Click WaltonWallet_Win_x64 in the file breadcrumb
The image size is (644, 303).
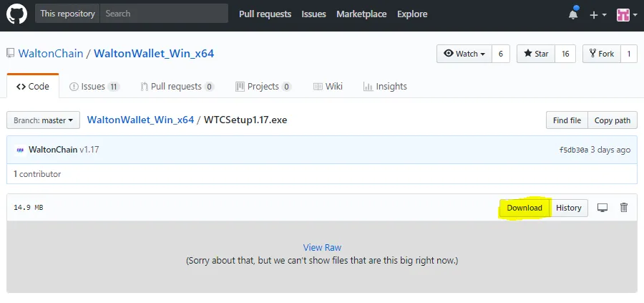[x=140, y=120]
